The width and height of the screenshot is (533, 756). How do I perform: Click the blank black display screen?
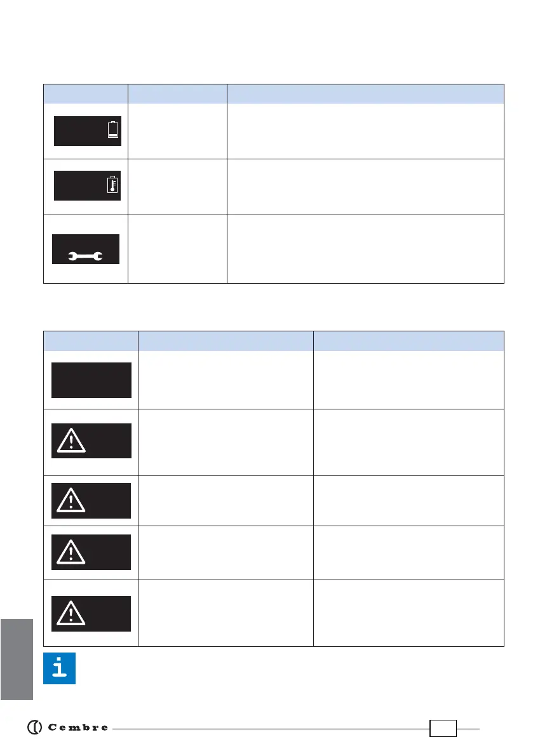coord(91,380)
